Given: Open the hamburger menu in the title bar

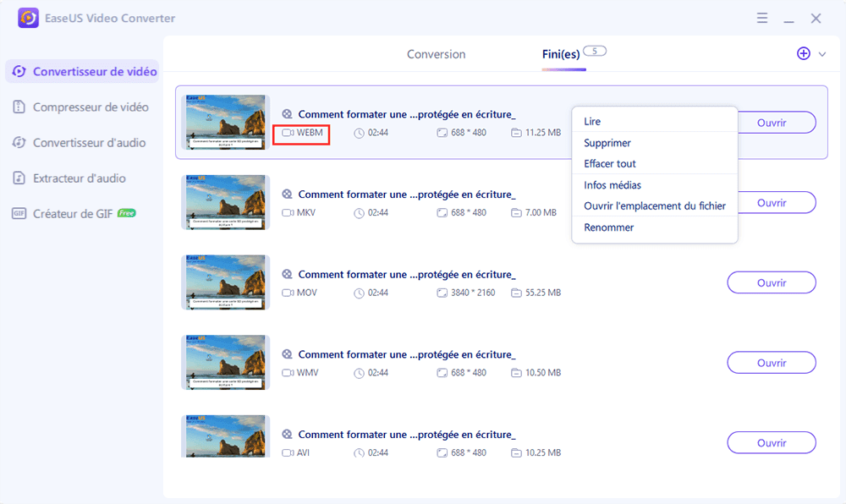Looking at the screenshot, I should pos(762,18).
